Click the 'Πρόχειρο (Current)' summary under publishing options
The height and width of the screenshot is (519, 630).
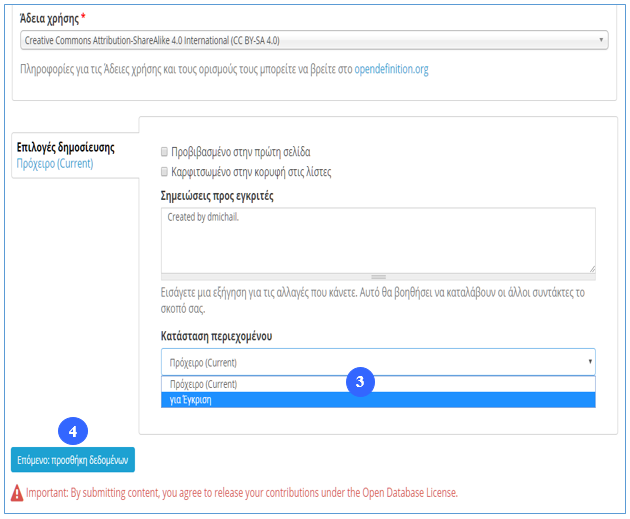click(x=55, y=164)
